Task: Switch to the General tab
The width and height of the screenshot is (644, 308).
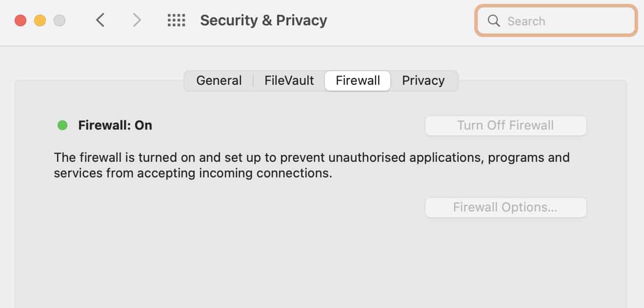Action: [219, 80]
